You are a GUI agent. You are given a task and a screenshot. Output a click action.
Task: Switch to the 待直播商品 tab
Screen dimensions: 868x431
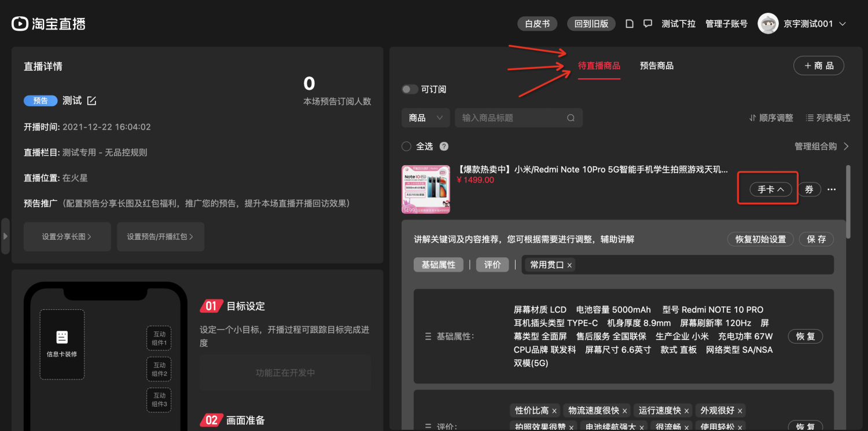599,65
